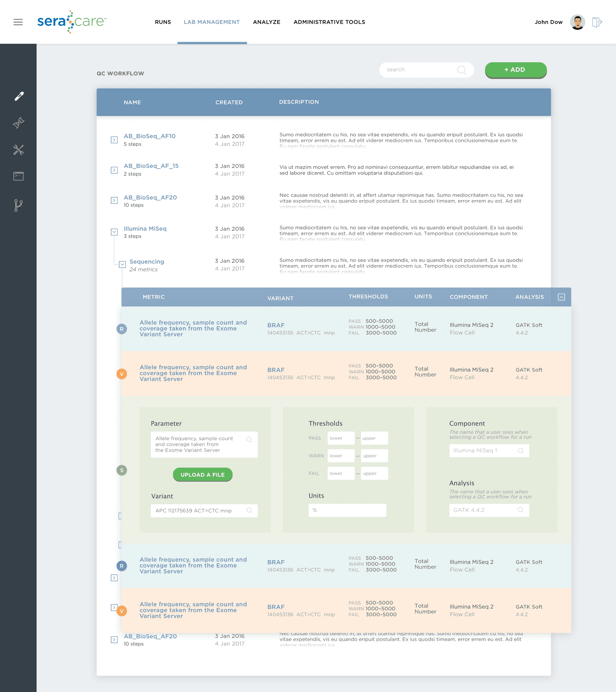Click the green S metric badge

(x=122, y=470)
